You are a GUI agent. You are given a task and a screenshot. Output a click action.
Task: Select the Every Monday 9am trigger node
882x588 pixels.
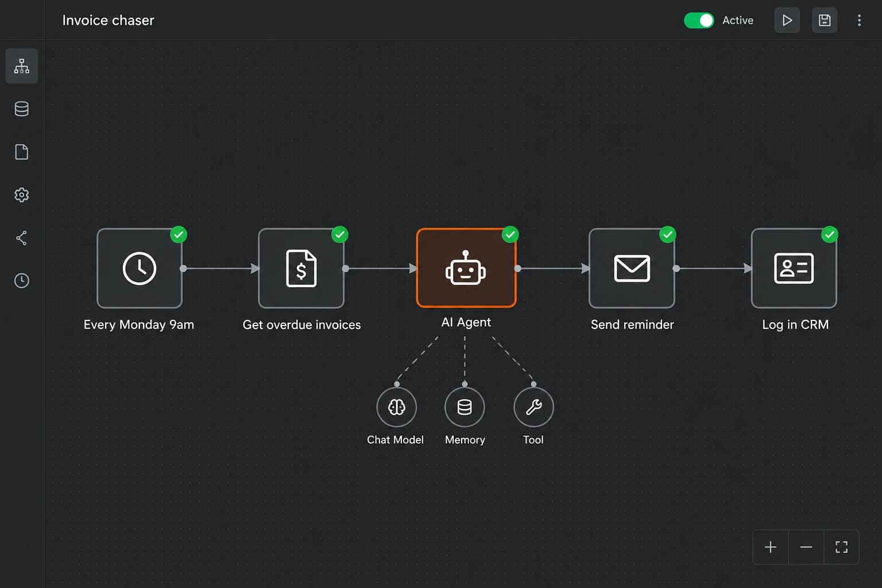pos(140,268)
